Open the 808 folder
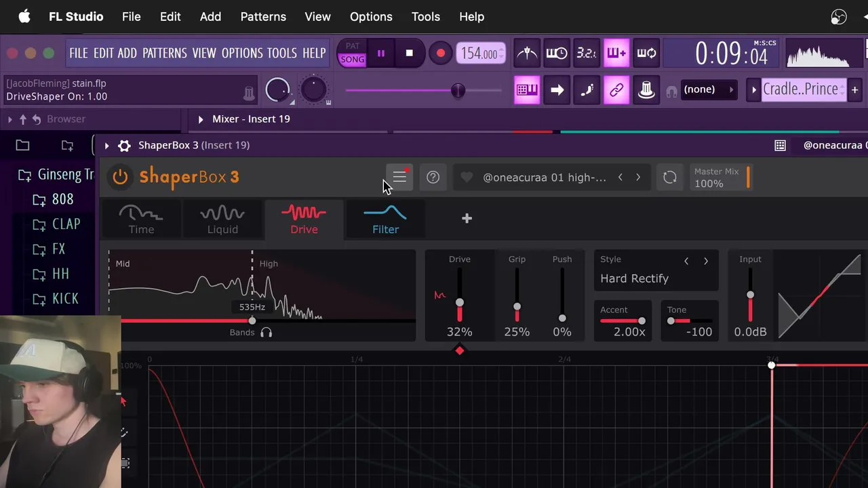 (x=54, y=199)
